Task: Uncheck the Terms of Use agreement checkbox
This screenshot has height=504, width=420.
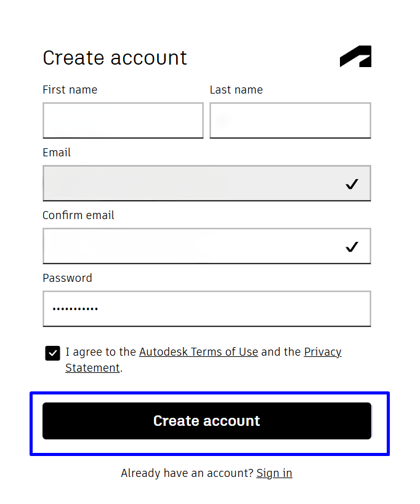Action: click(52, 353)
